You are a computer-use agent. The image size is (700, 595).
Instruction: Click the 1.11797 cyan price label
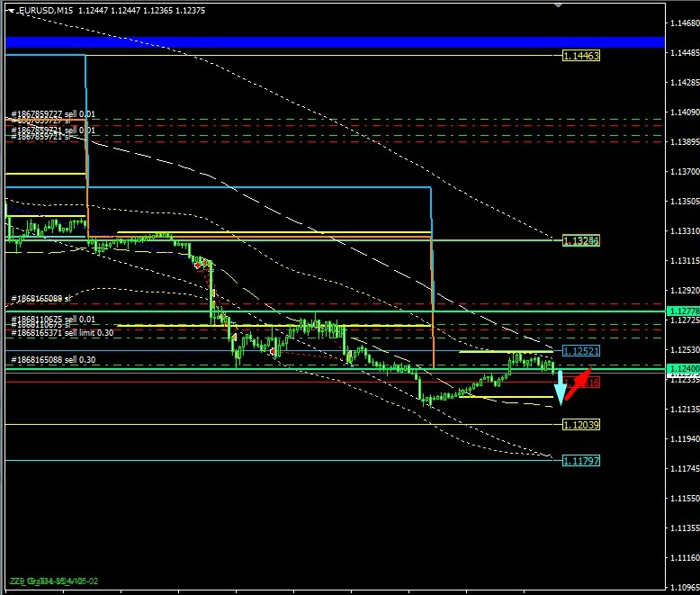click(580, 460)
